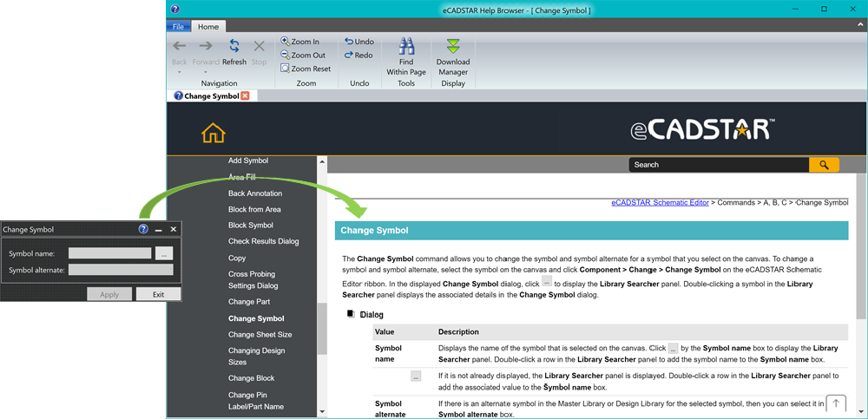The height and width of the screenshot is (419, 868).
Task: Click the Dialog section expander icon
Action: click(351, 314)
